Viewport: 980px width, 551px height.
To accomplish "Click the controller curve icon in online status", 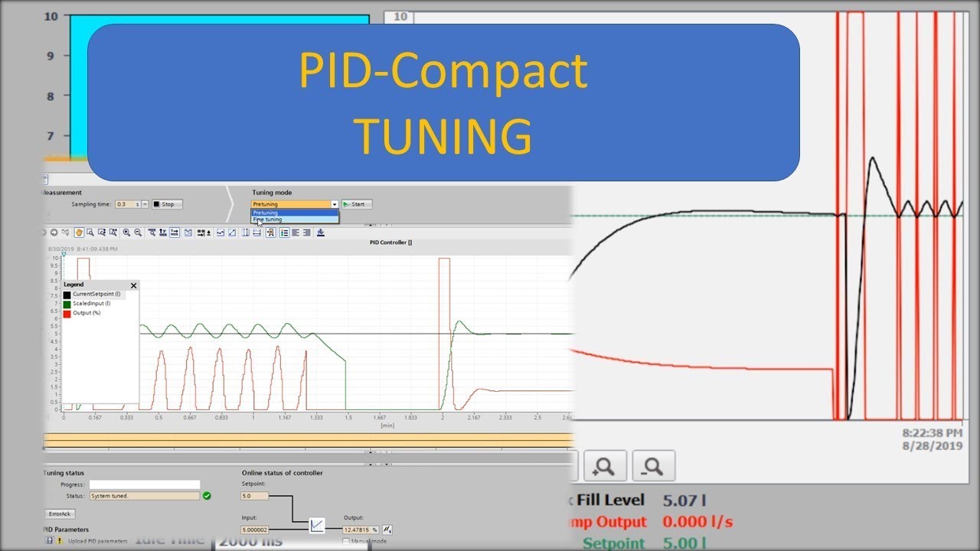I will pyautogui.click(x=317, y=525).
